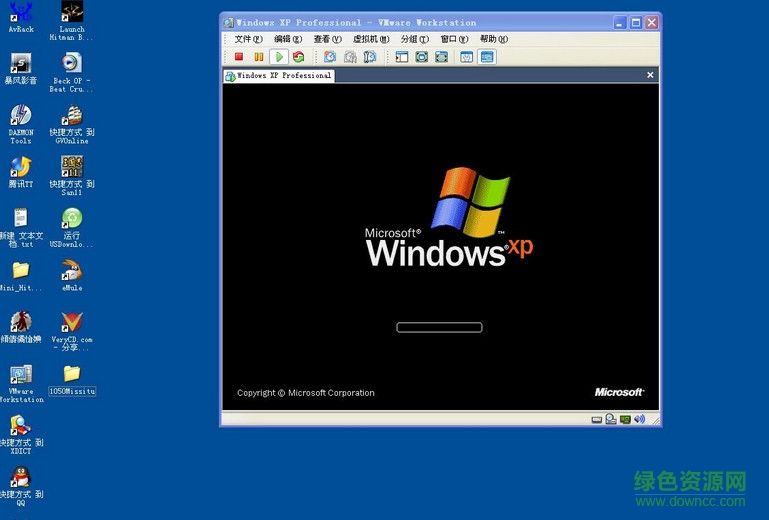The height and width of the screenshot is (520, 769).
Task: Click the green Power On play button
Action: click(279, 57)
